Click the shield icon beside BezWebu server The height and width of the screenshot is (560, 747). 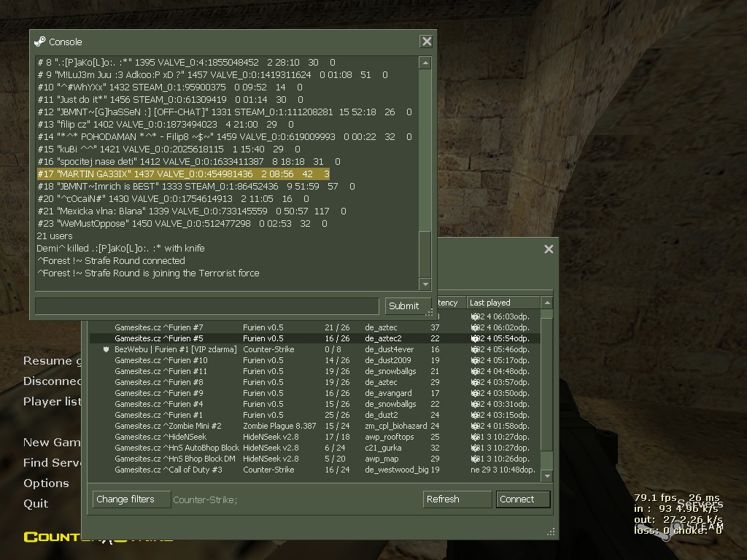click(106, 349)
